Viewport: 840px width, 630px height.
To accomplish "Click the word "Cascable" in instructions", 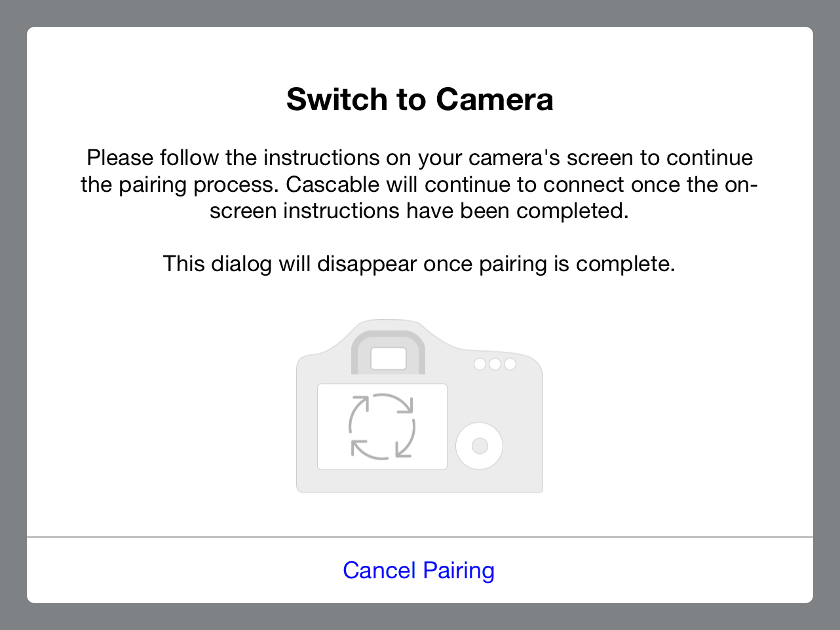I will click(x=333, y=185).
